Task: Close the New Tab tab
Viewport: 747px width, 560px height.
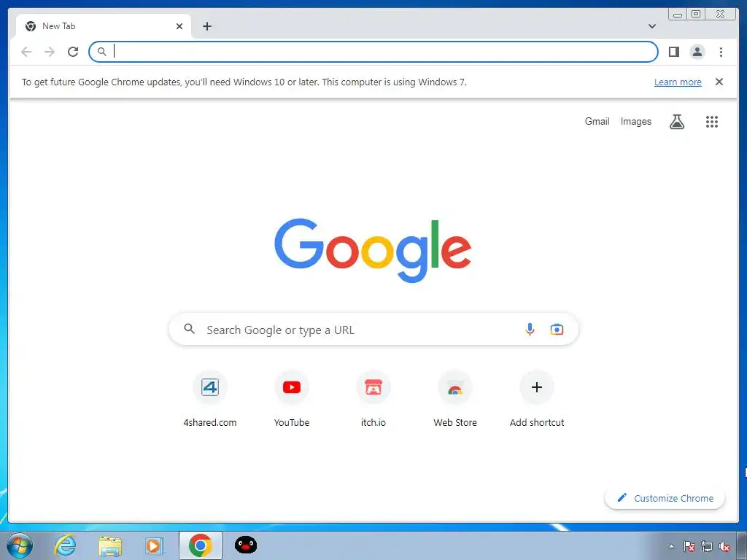Action: pyautogui.click(x=179, y=26)
